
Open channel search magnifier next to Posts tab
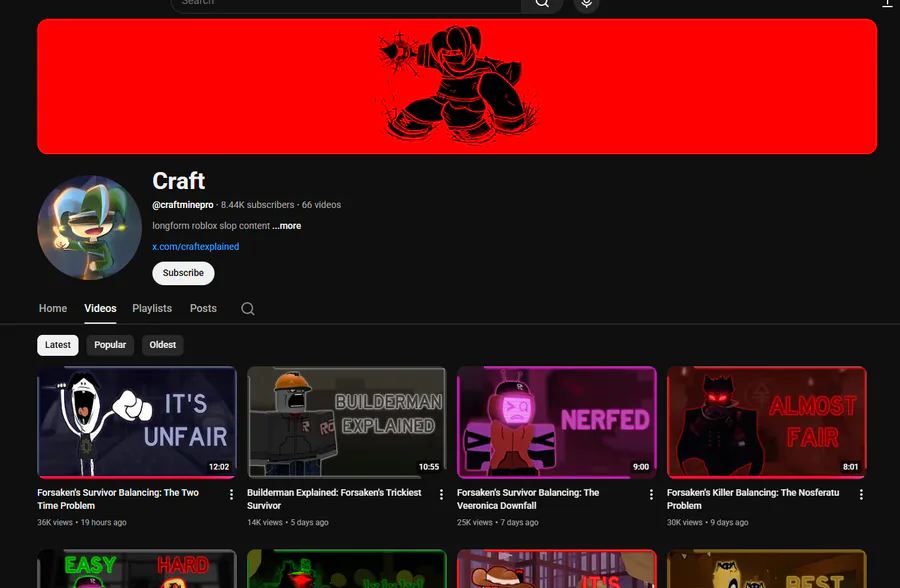click(x=247, y=309)
